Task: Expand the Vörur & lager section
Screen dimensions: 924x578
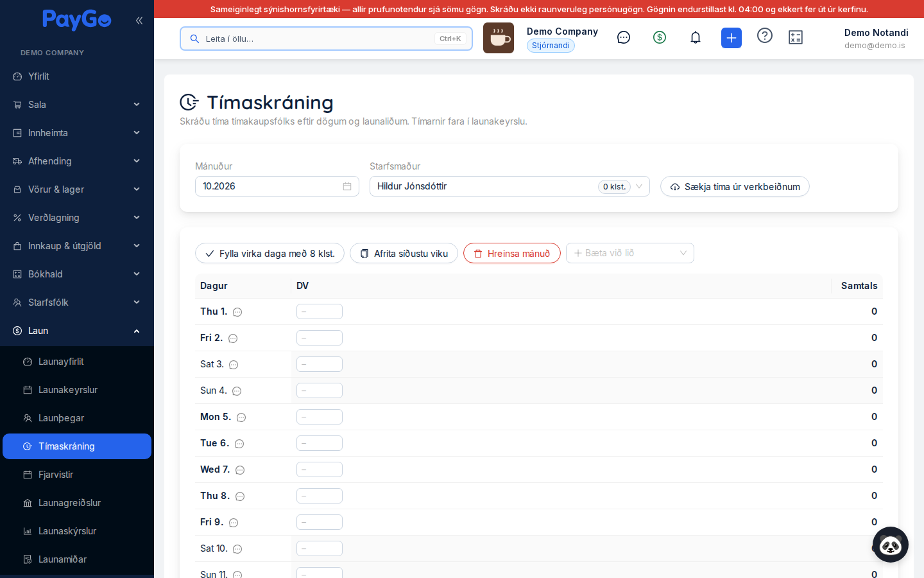Action: coord(77,189)
